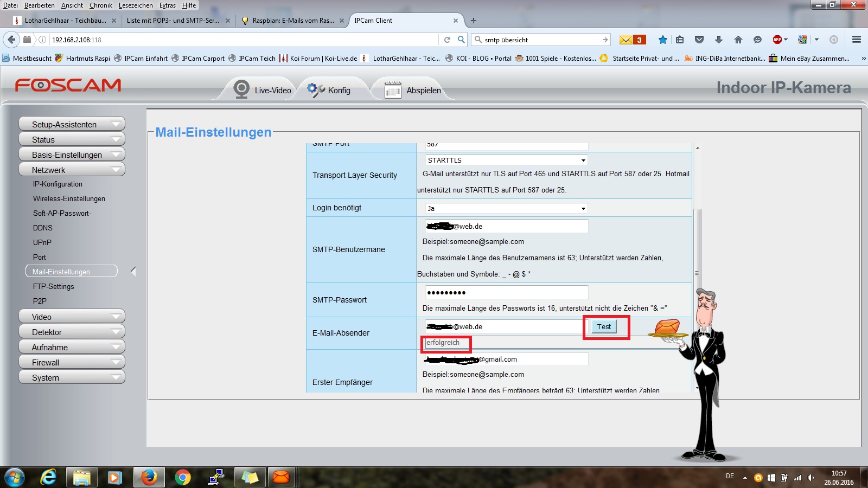Viewport: 868px width, 488px height.
Task: Open the Extras menu
Action: (168, 5)
